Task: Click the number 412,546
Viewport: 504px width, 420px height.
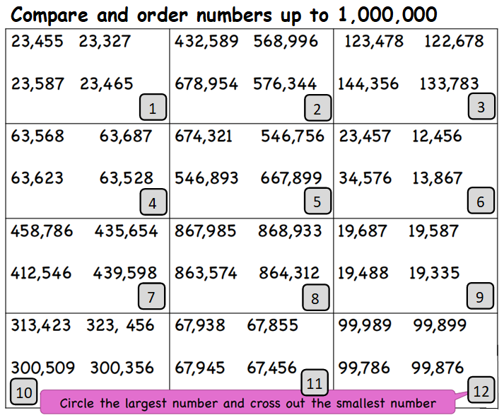Action: click(x=41, y=273)
